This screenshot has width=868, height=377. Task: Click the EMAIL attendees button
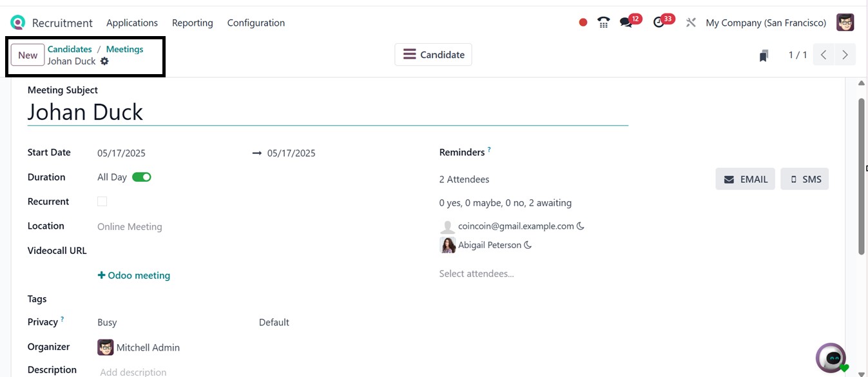point(745,179)
